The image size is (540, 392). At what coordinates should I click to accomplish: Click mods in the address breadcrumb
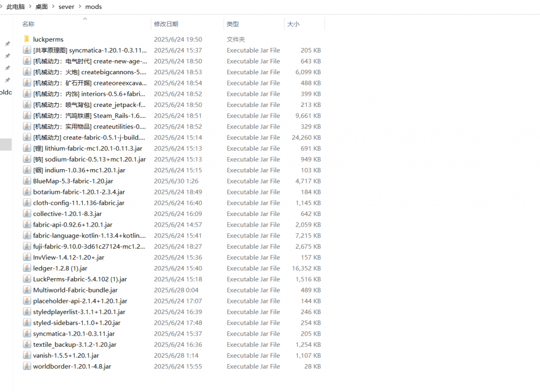tap(94, 6)
